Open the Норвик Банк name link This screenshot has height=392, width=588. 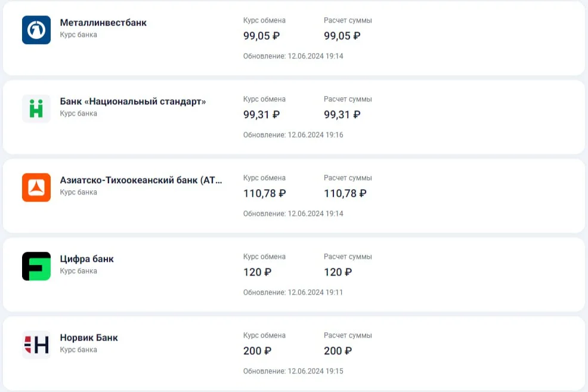pos(89,338)
